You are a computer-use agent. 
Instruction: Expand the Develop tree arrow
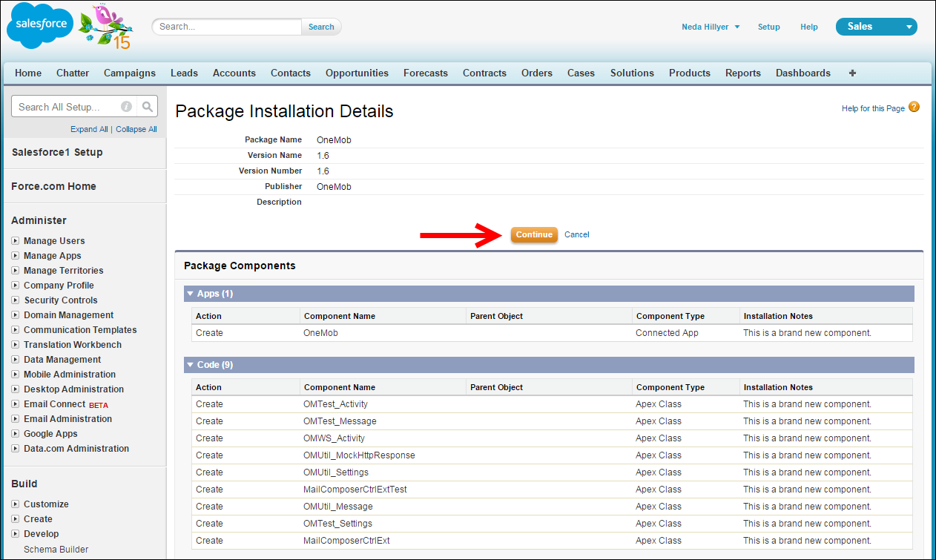[16, 534]
